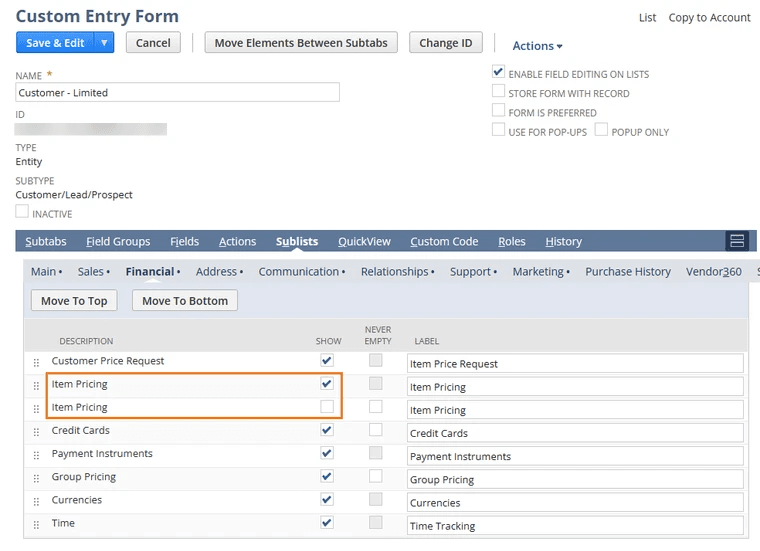
Task: Edit the Group Pricing label field
Action: [575, 479]
